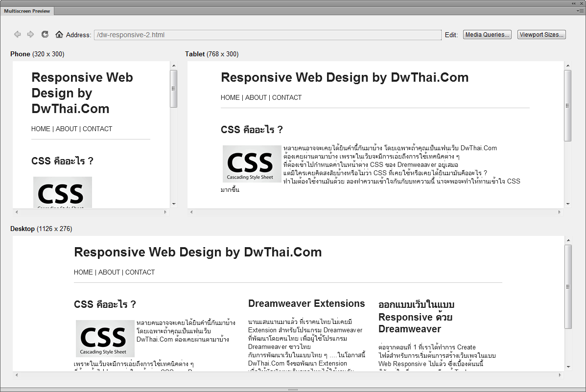Viewport: 586px width, 392px height.
Task: Open the Media Queries dialog
Action: click(x=487, y=34)
